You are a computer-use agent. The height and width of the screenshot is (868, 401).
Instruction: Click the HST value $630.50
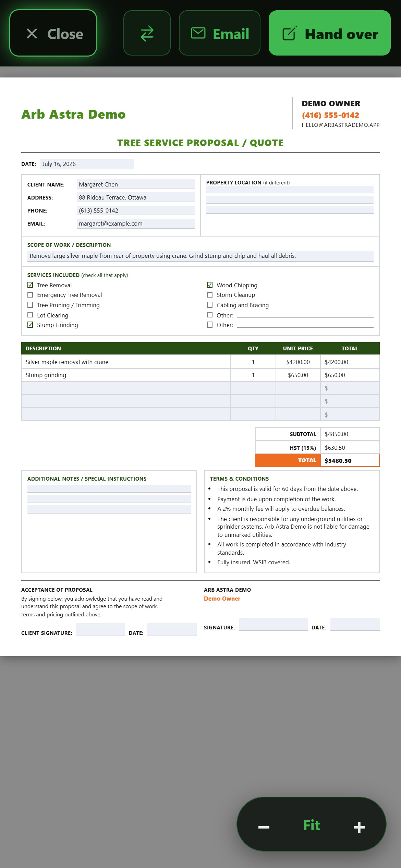click(x=350, y=448)
